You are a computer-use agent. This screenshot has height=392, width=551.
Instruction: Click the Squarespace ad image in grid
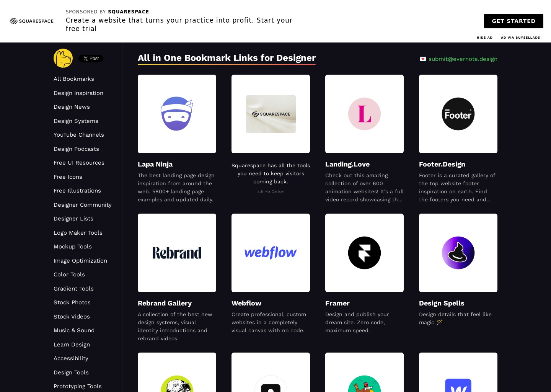click(x=271, y=114)
